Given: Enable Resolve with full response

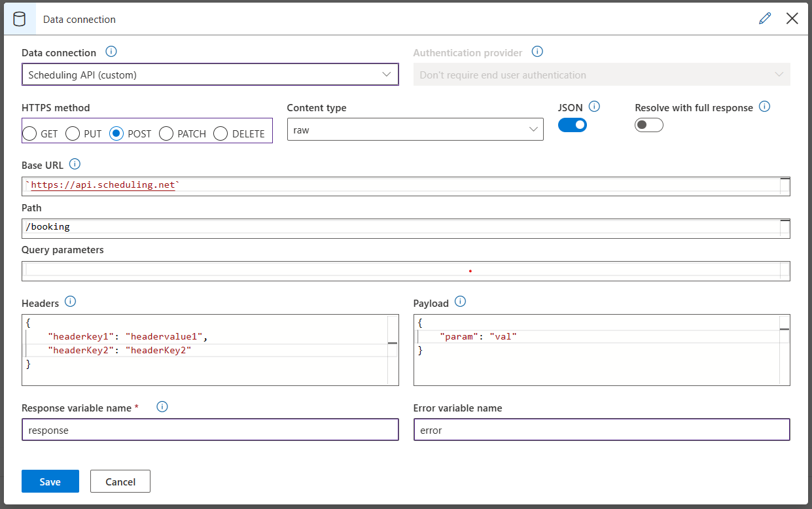Looking at the screenshot, I should (648, 124).
